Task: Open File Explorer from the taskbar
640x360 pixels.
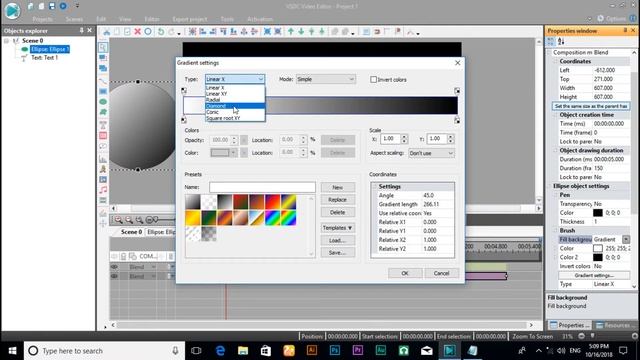Action: (x=243, y=351)
